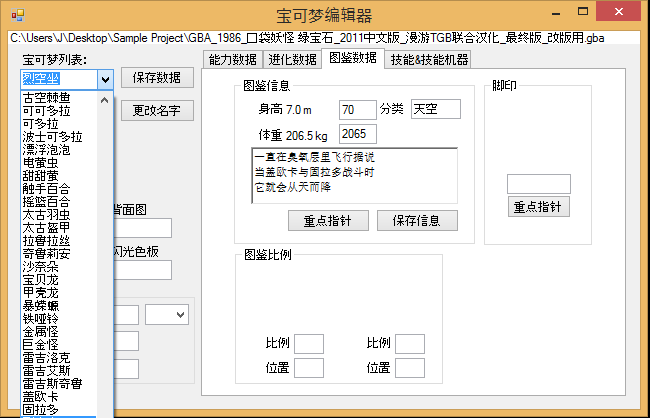The image size is (650, 418).
Task: Focus the height field showing 70
Action: coord(357,109)
